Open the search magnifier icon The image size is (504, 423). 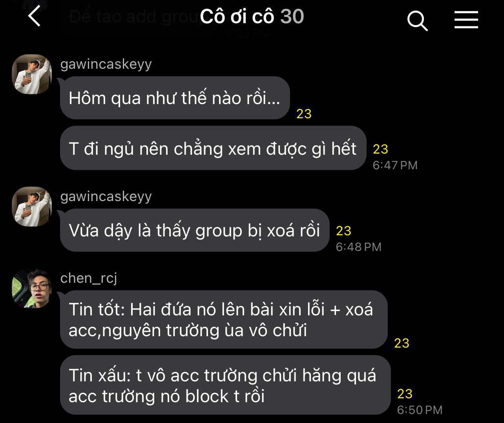coord(417,20)
